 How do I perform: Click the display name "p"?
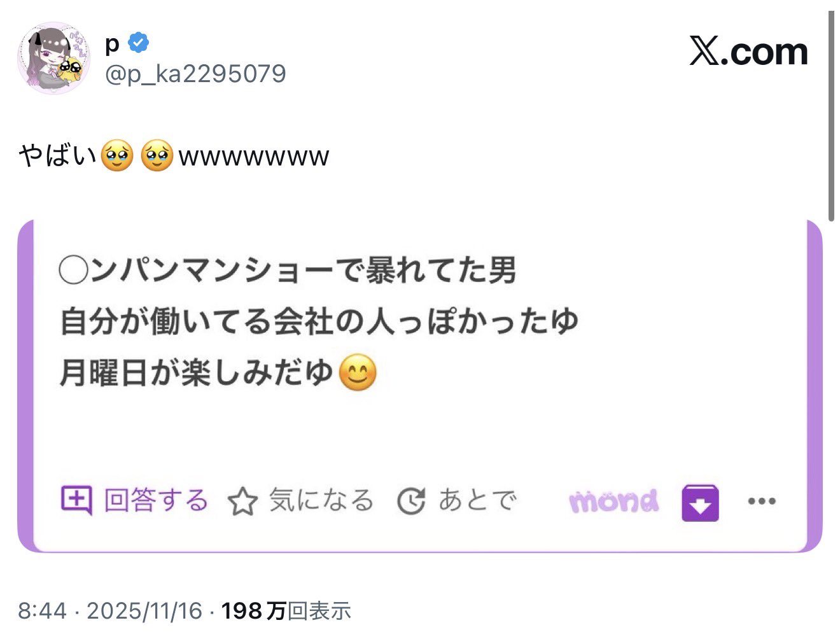(112, 44)
